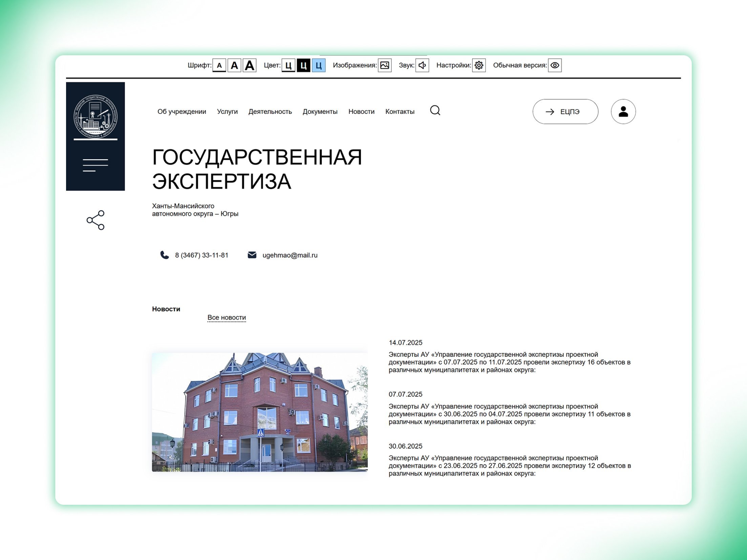Image resolution: width=747 pixels, height=560 pixels.
Task: Select black background color scheme
Action: point(303,65)
